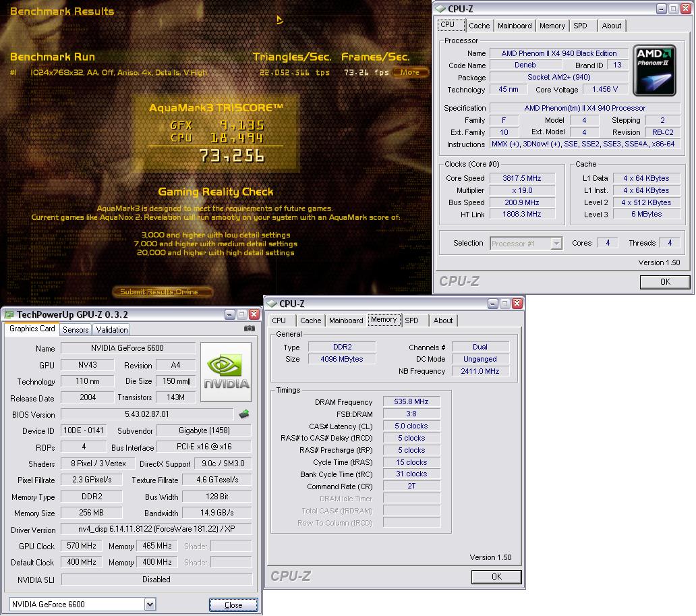Click the Memory CPU-Z window title icon
The height and width of the screenshot is (616, 696).
(x=272, y=304)
